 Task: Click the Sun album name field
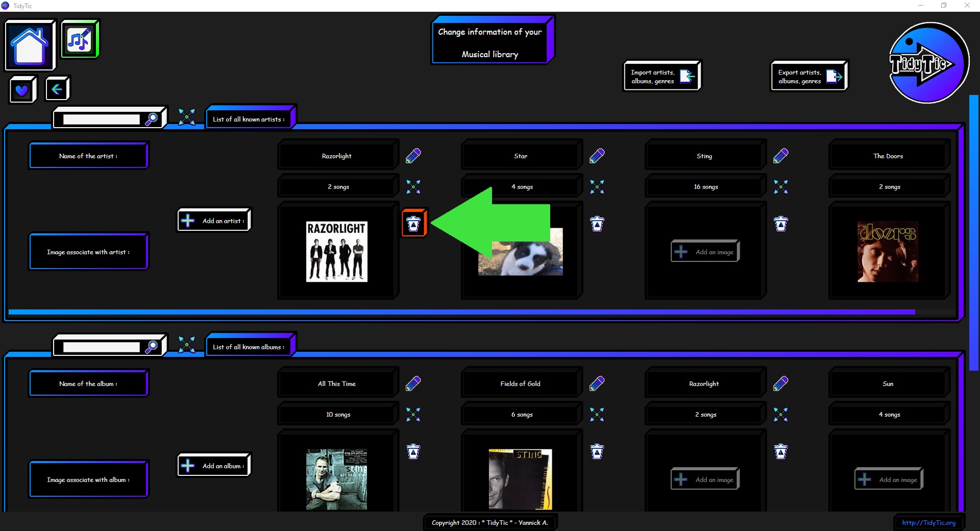pos(889,383)
